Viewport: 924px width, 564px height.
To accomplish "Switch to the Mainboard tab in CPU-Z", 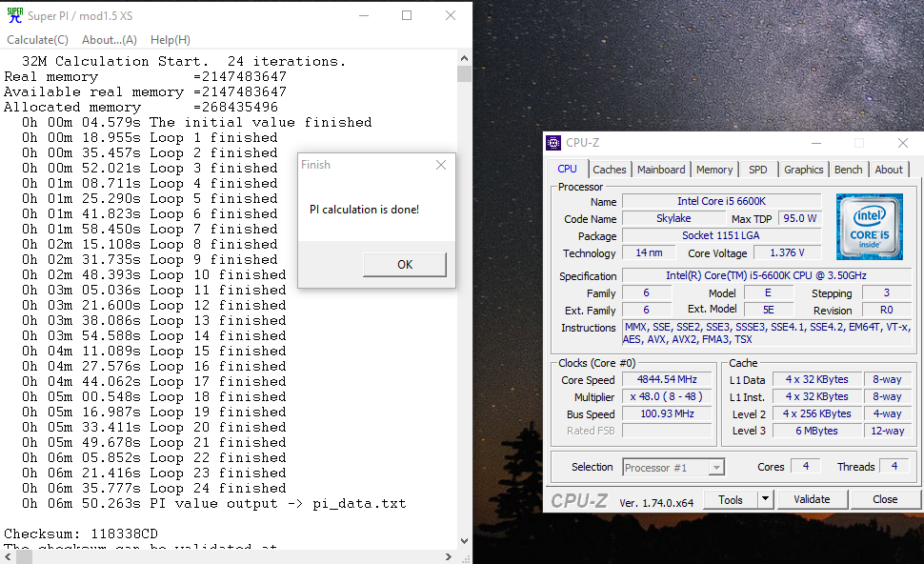I will (x=661, y=170).
